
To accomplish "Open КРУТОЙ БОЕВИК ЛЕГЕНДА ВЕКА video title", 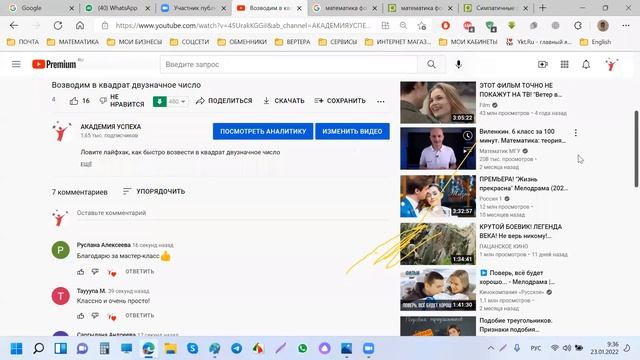I will pos(520,231).
